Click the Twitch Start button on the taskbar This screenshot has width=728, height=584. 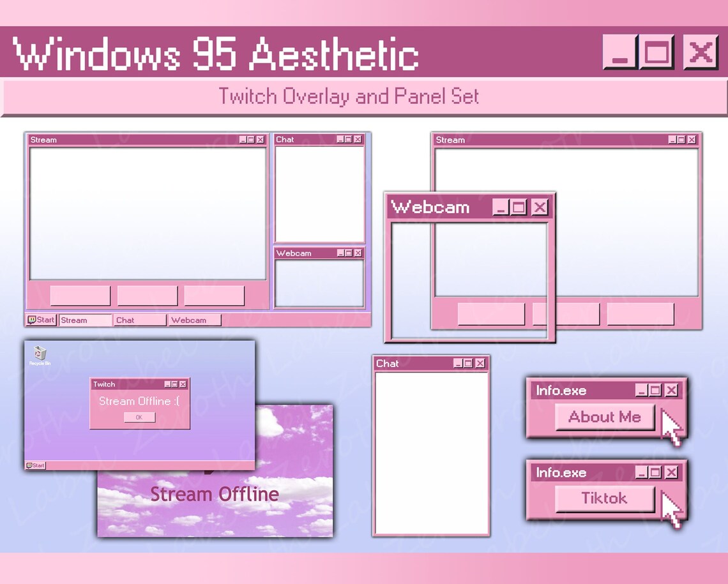point(40,320)
